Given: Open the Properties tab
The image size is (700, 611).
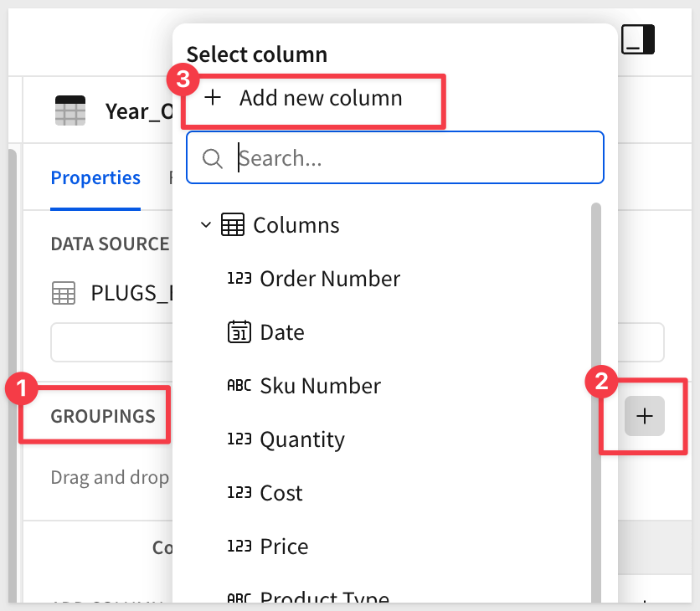Looking at the screenshot, I should pyautogui.click(x=95, y=177).
